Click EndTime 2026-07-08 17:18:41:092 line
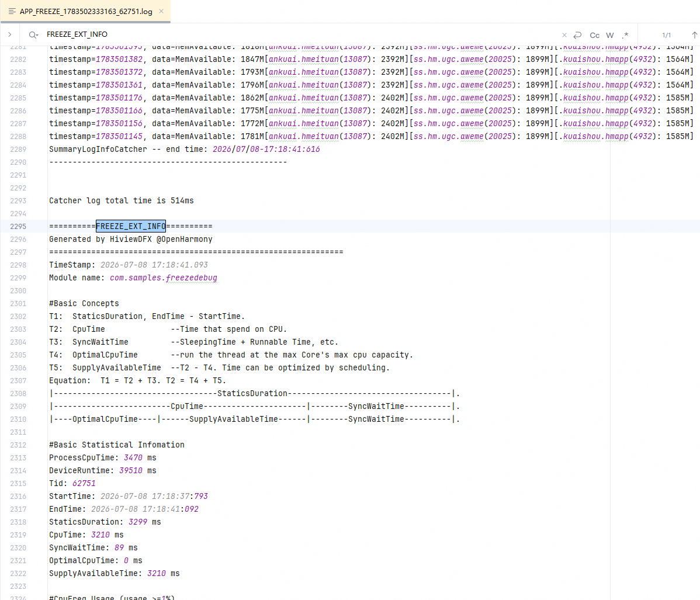The image size is (700, 600). pyautogui.click(x=124, y=509)
